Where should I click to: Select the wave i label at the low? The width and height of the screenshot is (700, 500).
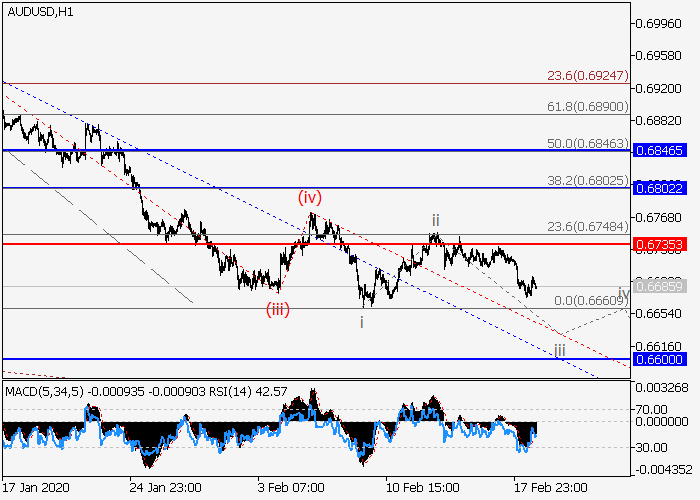pyautogui.click(x=362, y=322)
